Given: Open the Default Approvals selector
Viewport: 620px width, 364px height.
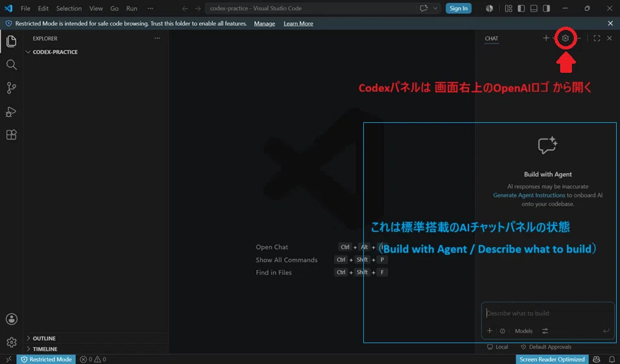Looking at the screenshot, I should click(546, 347).
